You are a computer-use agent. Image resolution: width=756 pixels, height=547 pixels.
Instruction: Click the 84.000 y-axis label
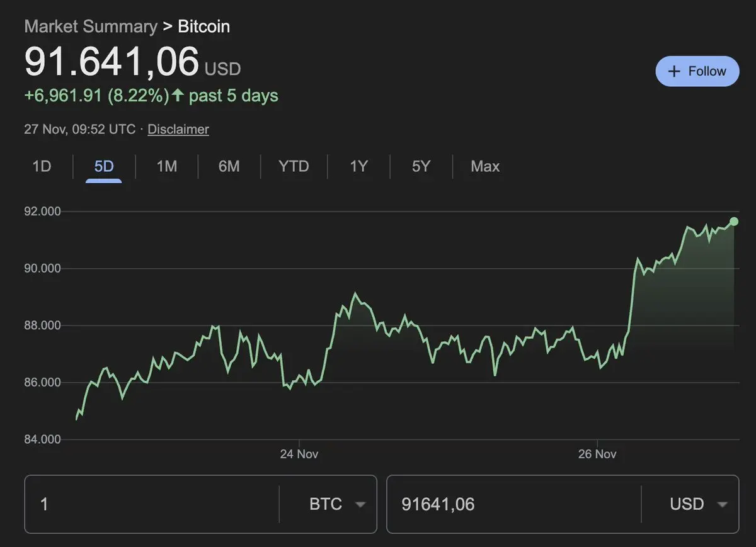(x=43, y=439)
